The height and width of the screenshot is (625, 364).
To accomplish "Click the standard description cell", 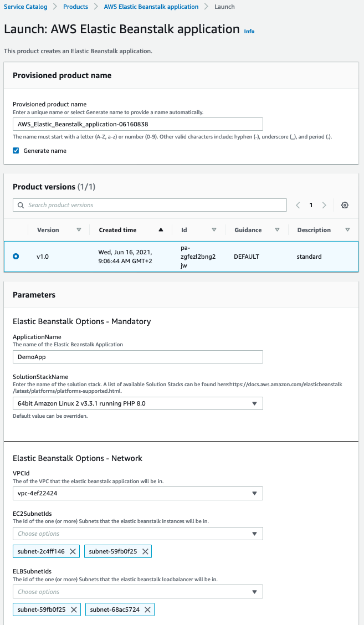I will pos(309,257).
